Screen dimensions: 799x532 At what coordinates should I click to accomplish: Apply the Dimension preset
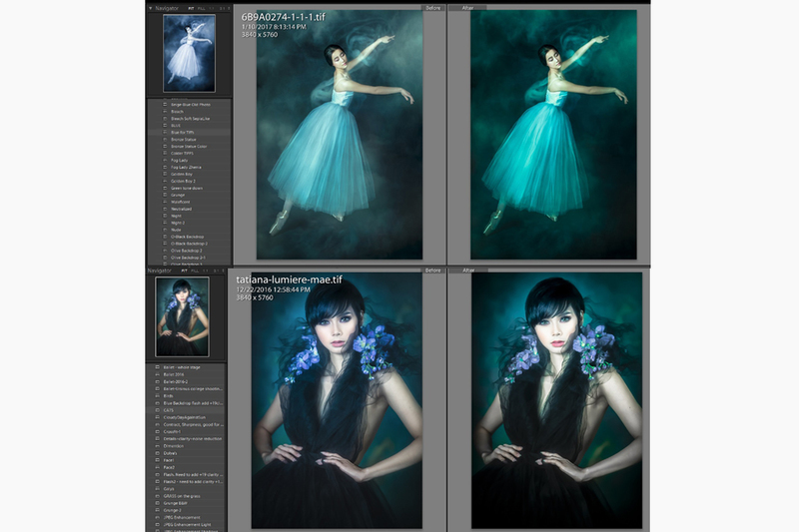[173, 446]
